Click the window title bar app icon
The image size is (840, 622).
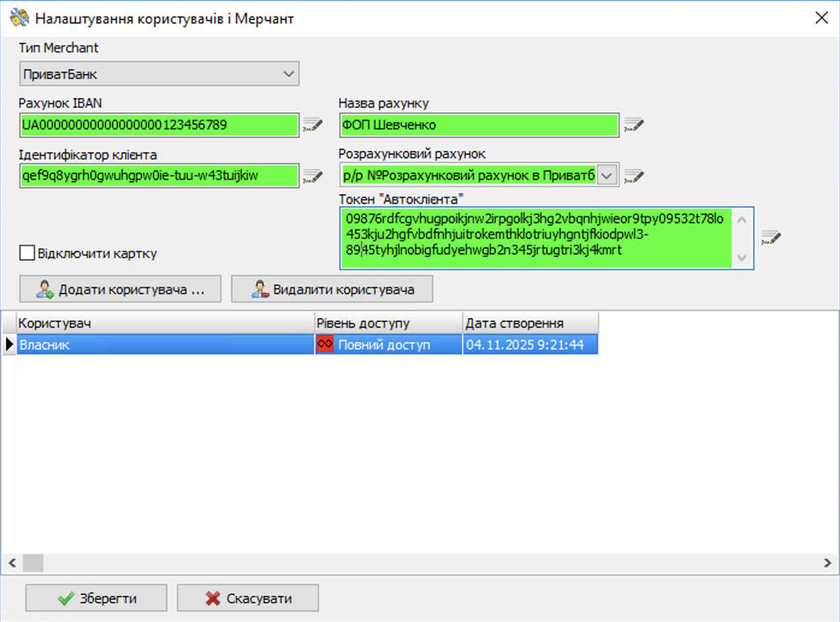point(19,18)
